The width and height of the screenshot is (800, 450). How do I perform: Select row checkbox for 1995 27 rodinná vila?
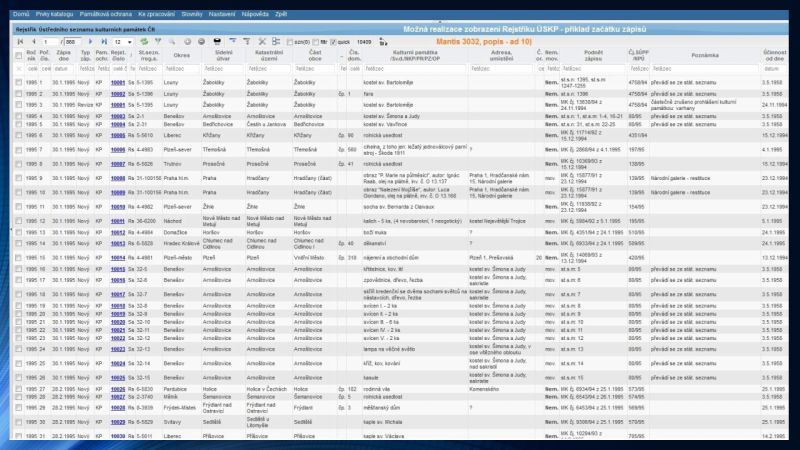(19, 389)
